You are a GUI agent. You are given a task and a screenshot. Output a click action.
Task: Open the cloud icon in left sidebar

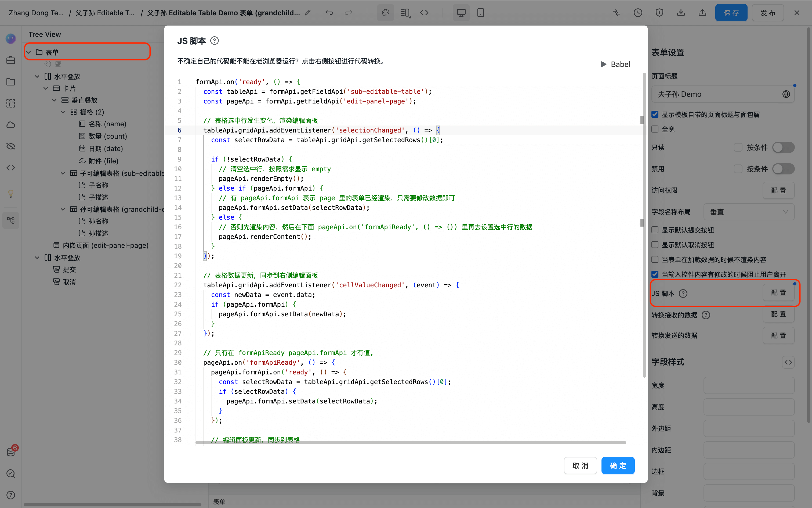point(11,125)
